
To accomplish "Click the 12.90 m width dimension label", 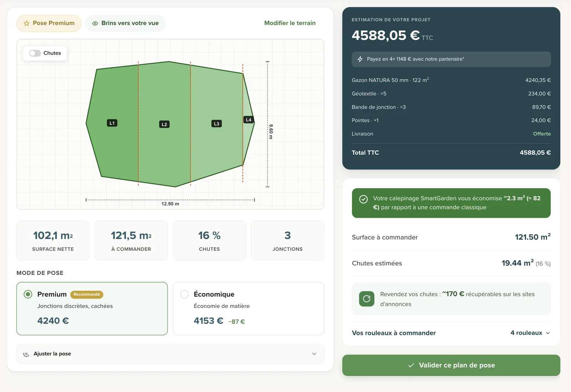I will pyautogui.click(x=170, y=204).
